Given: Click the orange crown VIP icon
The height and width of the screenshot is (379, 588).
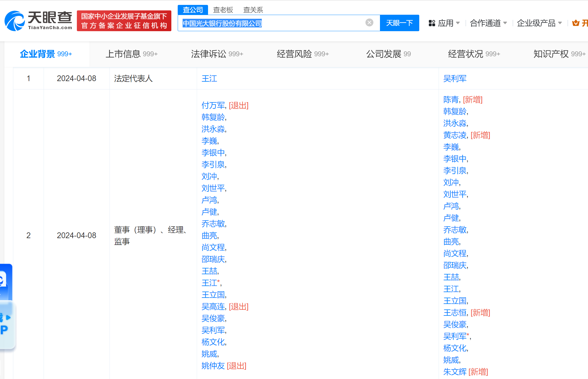Looking at the screenshot, I should coord(576,23).
